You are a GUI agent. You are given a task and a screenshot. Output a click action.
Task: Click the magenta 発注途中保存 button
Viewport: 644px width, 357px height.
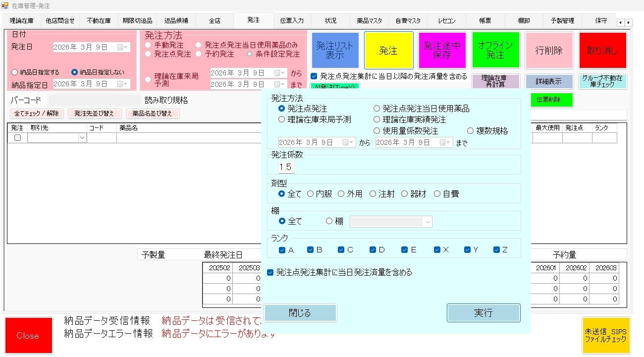(x=442, y=50)
